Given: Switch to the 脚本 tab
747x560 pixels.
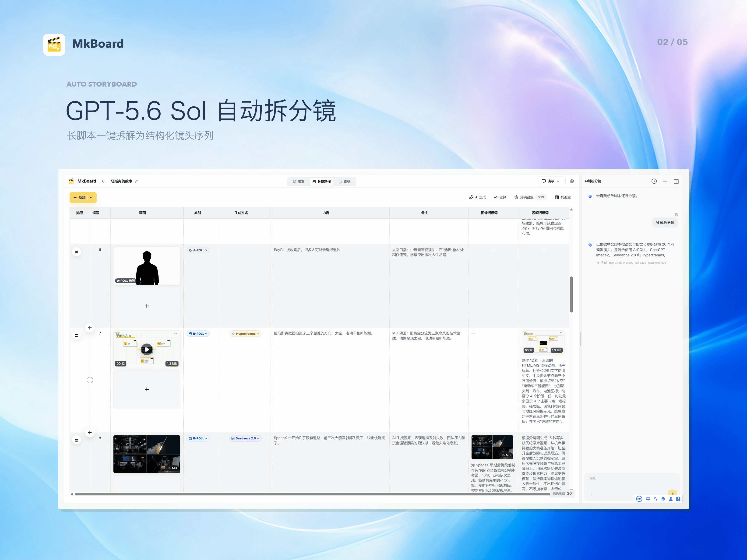Looking at the screenshot, I should (x=299, y=182).
